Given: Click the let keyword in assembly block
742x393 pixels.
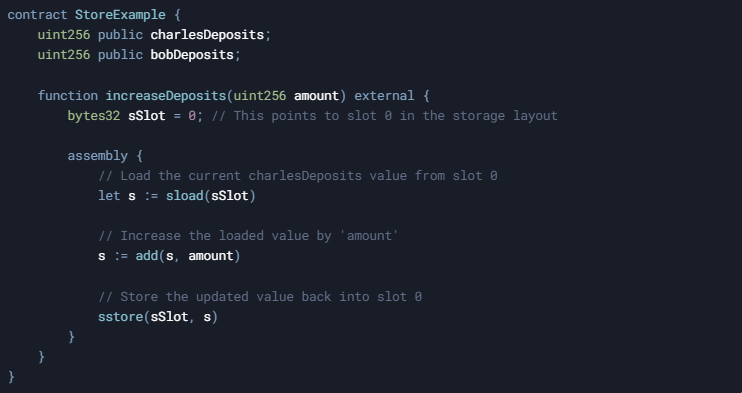Looking at the screenshot, I should coord(109,196).
